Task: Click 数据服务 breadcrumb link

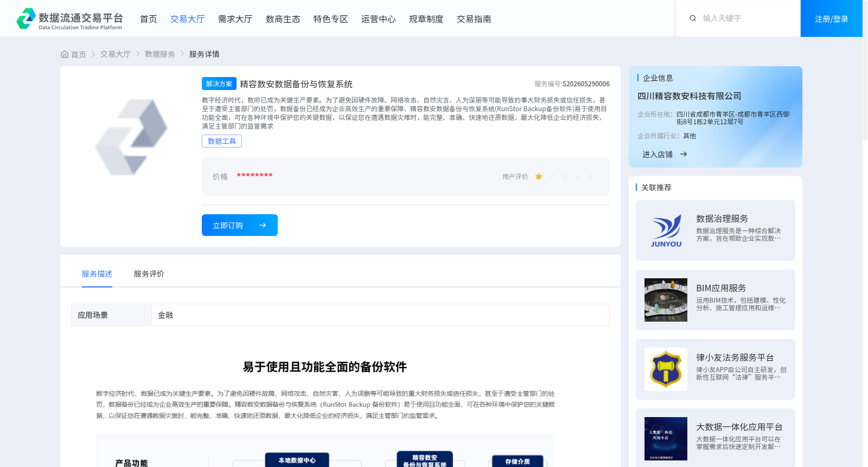Action: point(159,54)
